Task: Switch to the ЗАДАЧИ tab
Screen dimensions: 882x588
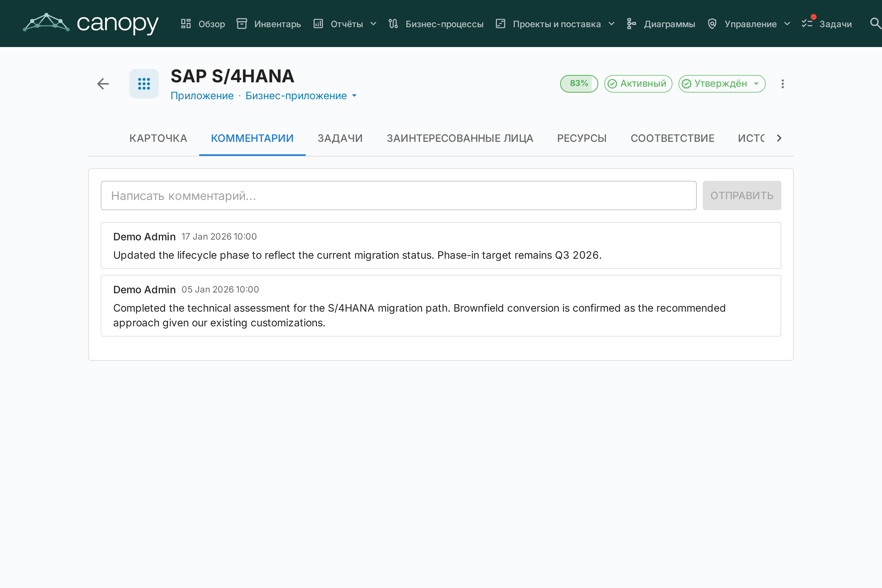Action: click(x=340, y=138)
